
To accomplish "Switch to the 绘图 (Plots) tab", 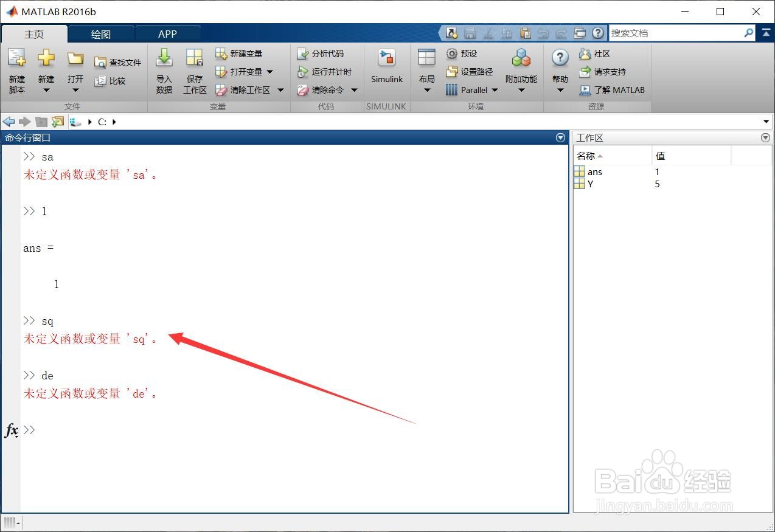I will click(x=101, y=34).
